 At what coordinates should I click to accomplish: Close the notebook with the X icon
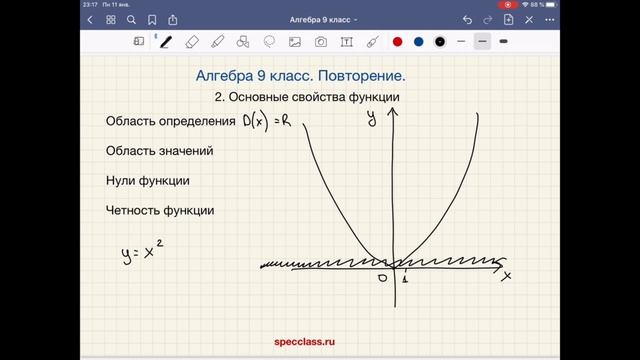(529, 20)
